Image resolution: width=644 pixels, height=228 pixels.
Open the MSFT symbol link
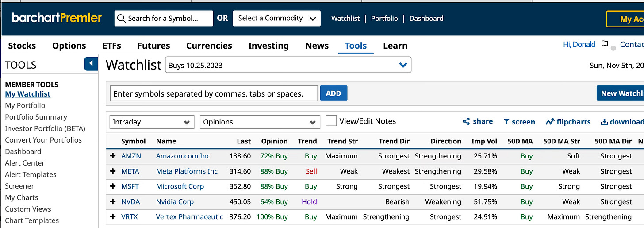130,186
